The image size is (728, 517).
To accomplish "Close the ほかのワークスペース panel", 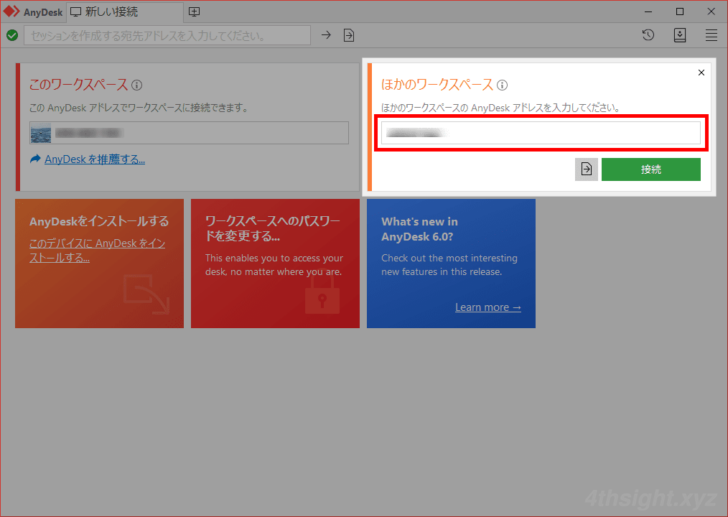I will tap(701, 72).
